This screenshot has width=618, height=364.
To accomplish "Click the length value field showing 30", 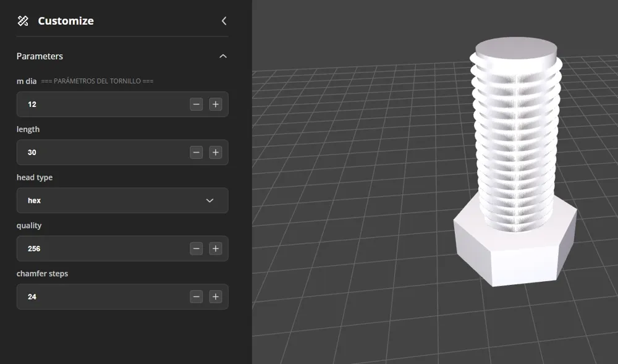I will 93,152.
